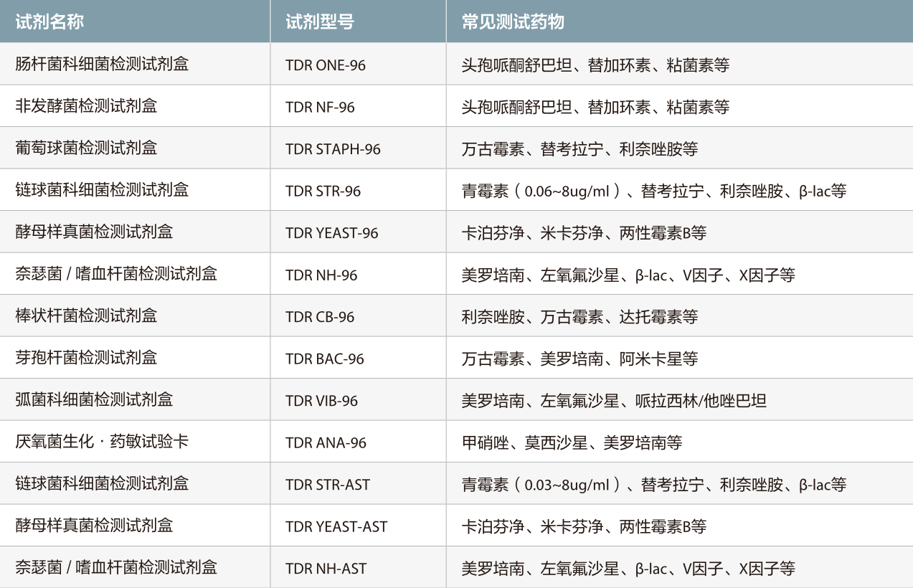Click the TDR NH-96 model cell
Screen dimensions: 913x588
[321, 275]
